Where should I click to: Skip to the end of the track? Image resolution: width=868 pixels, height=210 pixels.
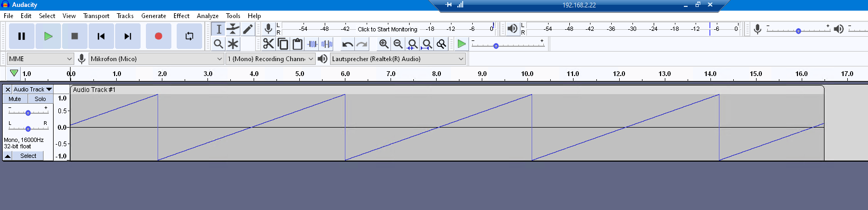point(128,36)
